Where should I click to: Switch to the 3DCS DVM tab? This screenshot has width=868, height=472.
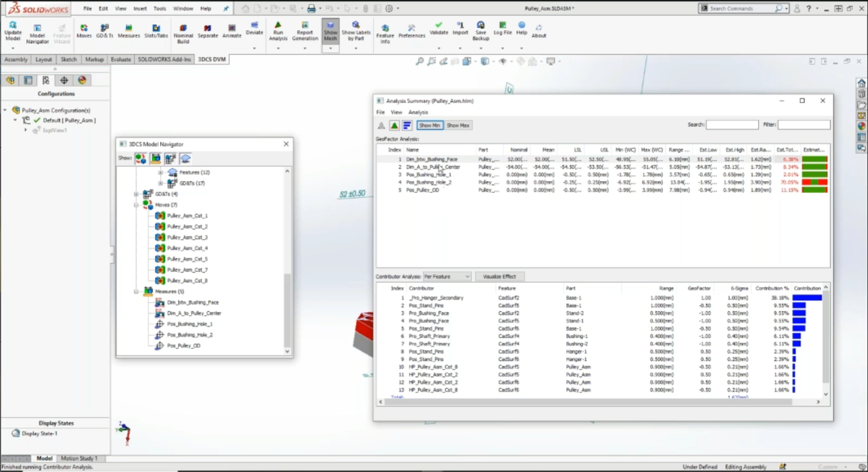(x=212, y=59)
